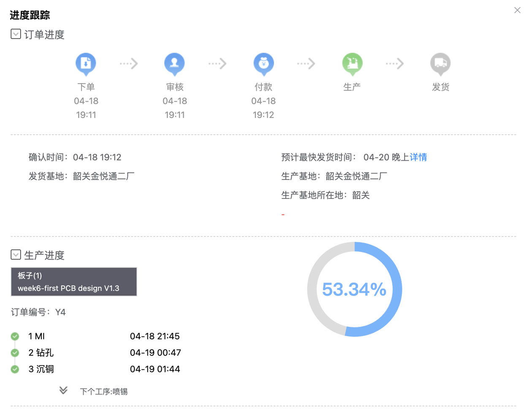This screenshot has width=532, height=418.
Task: Click the 生产基地所在地: 韶关 text
Action: click(x=326, y=195)
